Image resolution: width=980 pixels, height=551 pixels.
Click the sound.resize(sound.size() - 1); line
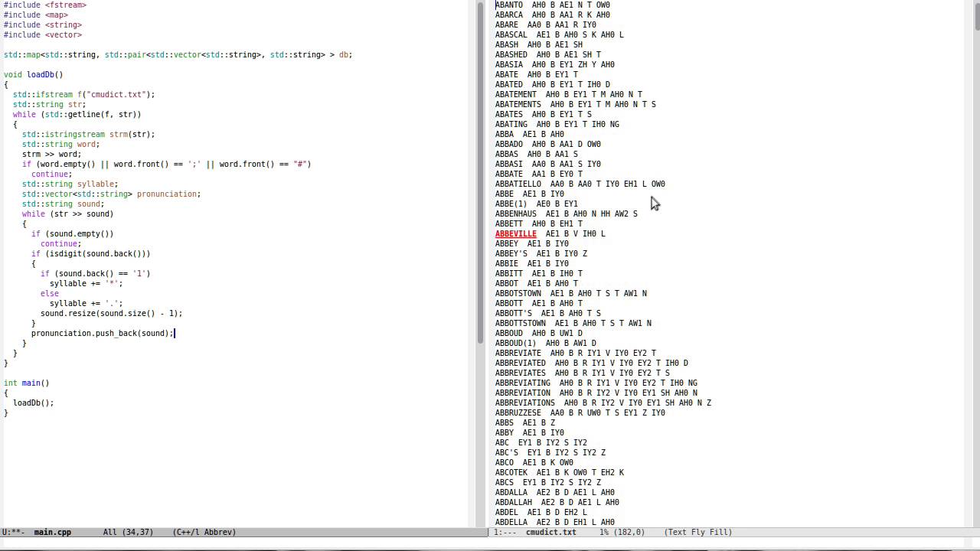coord(112,313)
